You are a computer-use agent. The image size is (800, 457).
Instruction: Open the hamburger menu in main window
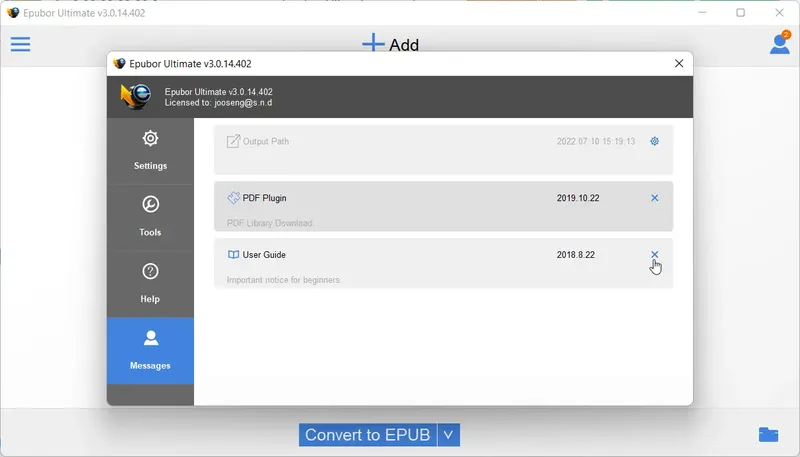tap(20, 44)
